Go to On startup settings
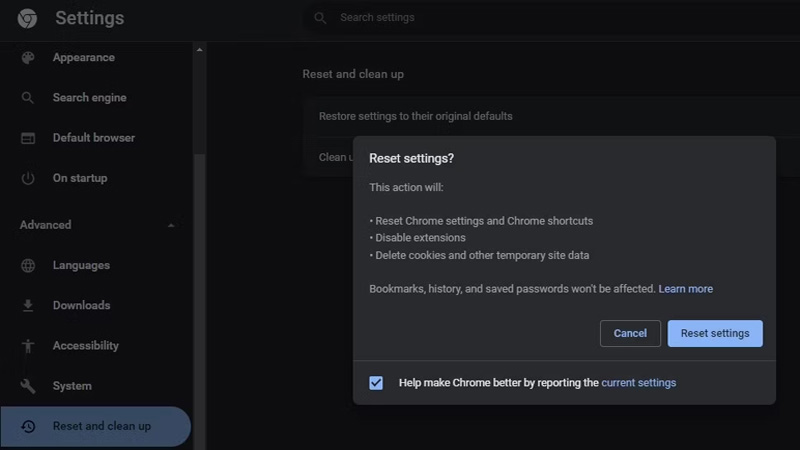The height and width of the screenshot is (450, 800). tap(80, 178)
